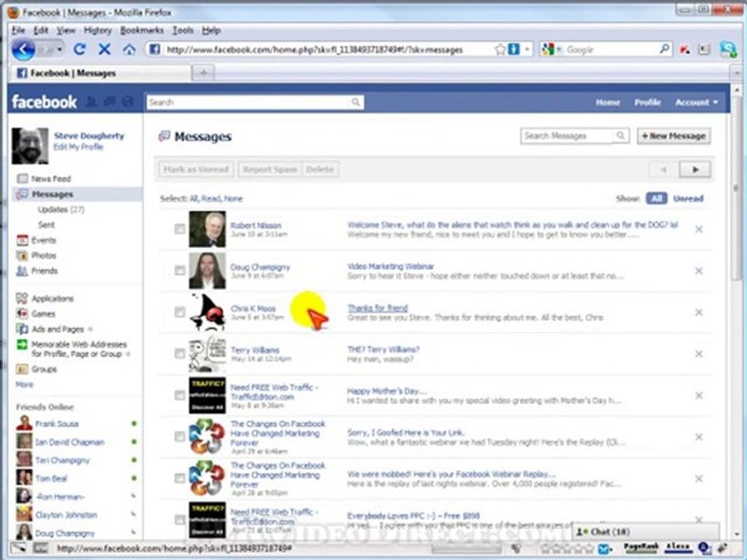The image size is (747, 560).
Task: Click the Groups sidebar icon
Action: pyautogui.click(x=22, y=369)
